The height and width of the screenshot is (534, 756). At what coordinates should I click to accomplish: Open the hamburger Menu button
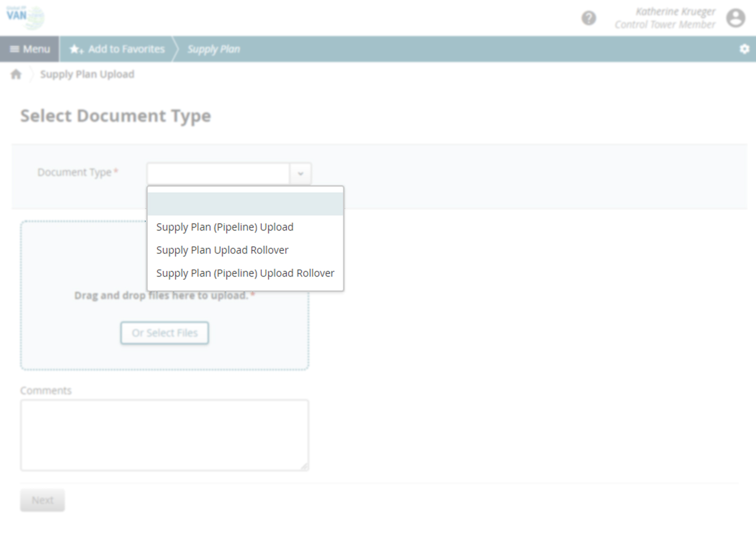point(30,49)
